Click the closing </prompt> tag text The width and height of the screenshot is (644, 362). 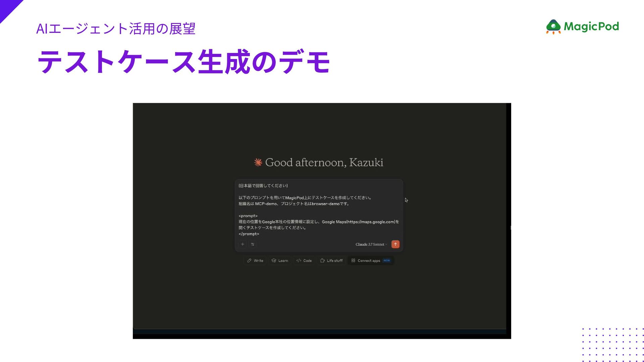[x=249, y=234]
